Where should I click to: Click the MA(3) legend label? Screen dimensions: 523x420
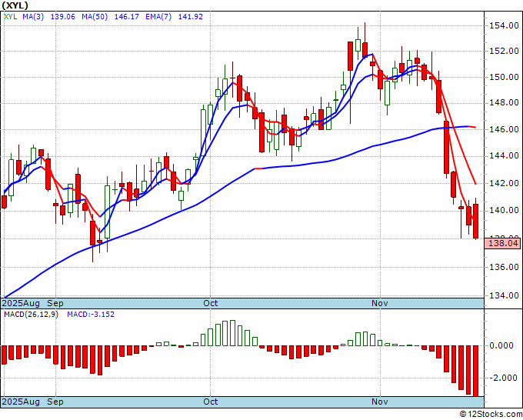click(x=33, y=16)
